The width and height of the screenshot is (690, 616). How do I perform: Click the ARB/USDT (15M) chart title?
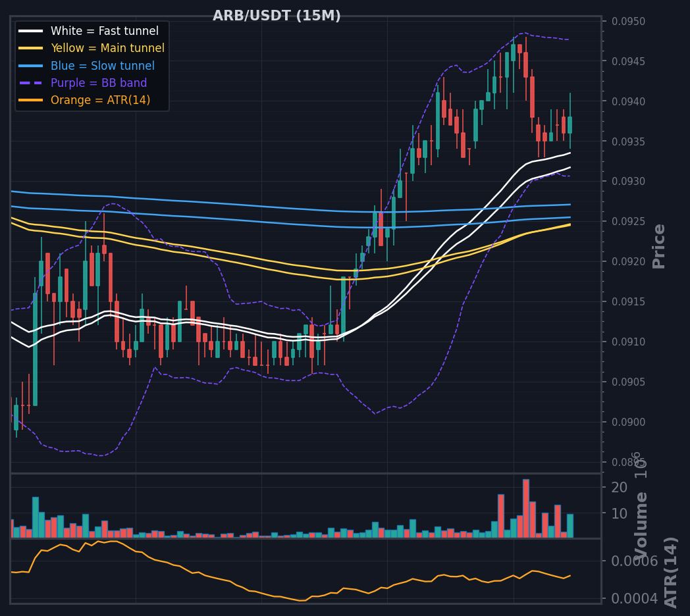click(277, 15)
